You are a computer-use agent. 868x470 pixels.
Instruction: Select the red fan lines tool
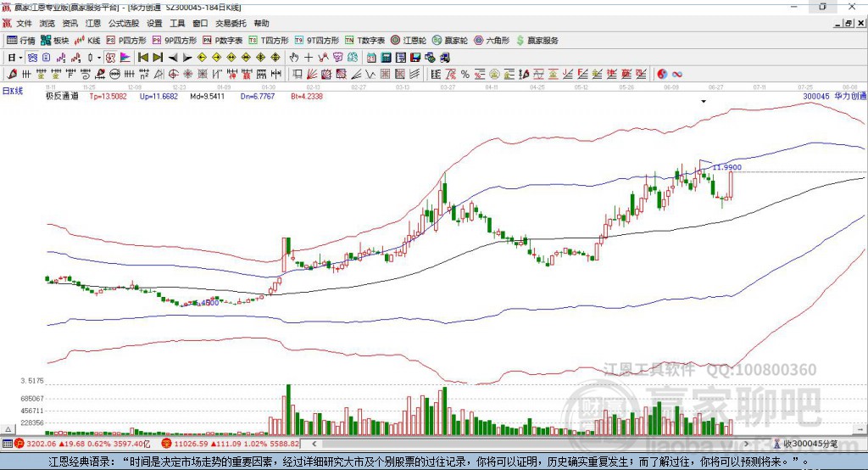click(x=312, y=75)
